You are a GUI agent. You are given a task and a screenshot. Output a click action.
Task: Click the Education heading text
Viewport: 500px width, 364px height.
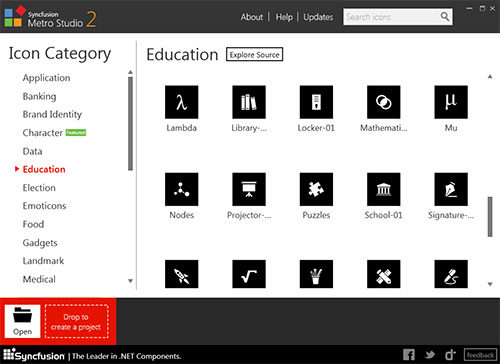(x=182, y=55)
